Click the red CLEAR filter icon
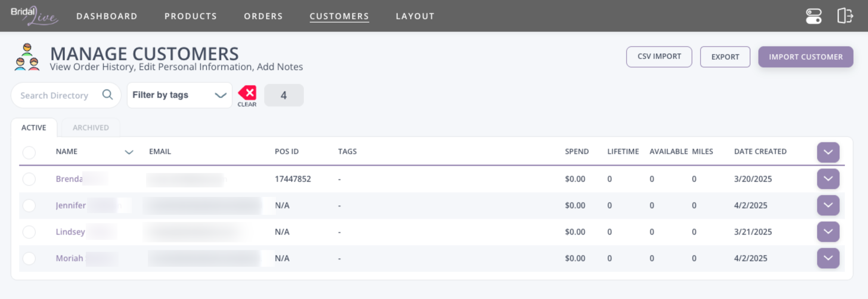Image resolution: width=868 pixels, height=299 pixels. click(x=247, y=94)
